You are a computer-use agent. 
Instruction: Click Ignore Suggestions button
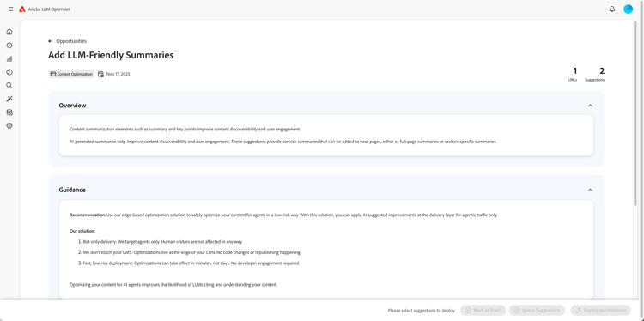(x=537, y=311)
